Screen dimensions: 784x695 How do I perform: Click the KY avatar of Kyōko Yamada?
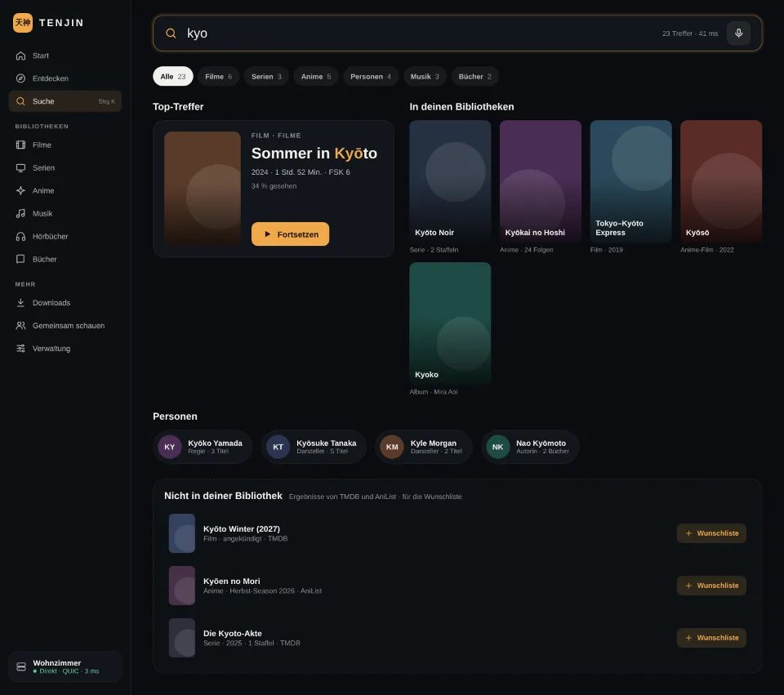pyautogui.click(x=170, y=447)
